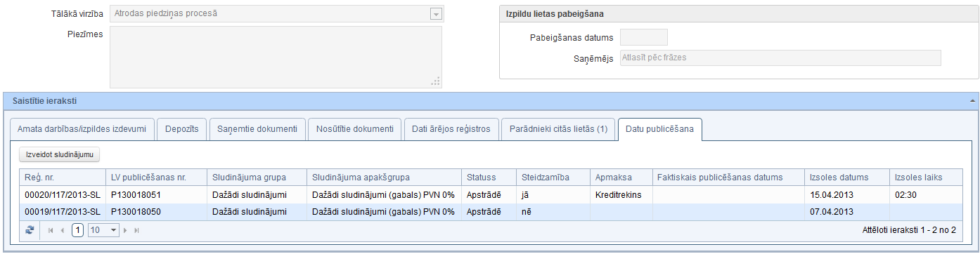Open Parādnieki citās lietās (1) tab

[558, 129]
